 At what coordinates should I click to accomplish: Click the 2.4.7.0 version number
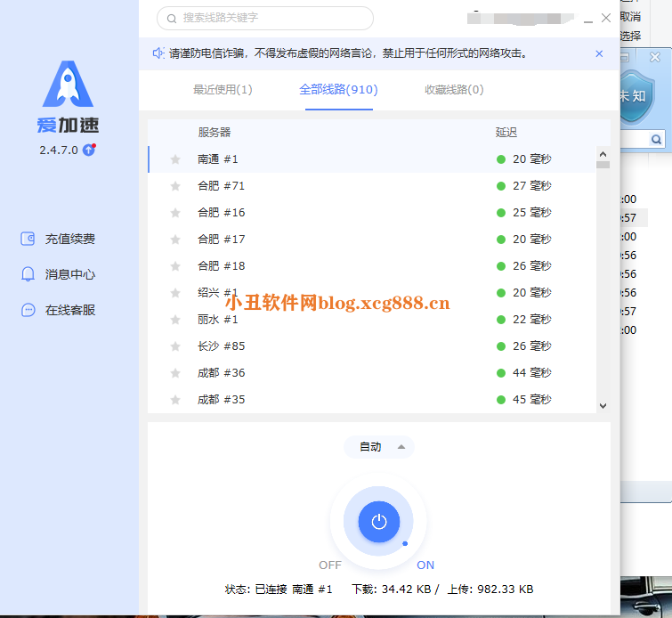coord(59,150)
